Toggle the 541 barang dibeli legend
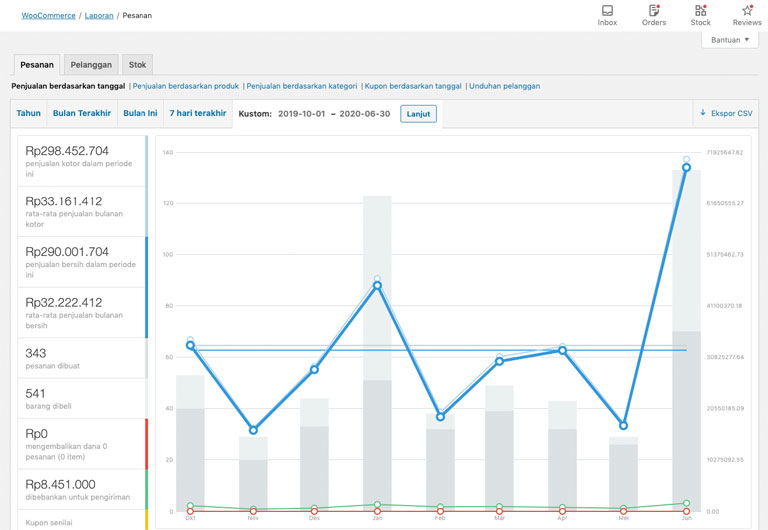 pyautogui.click(x=82, y=398)
